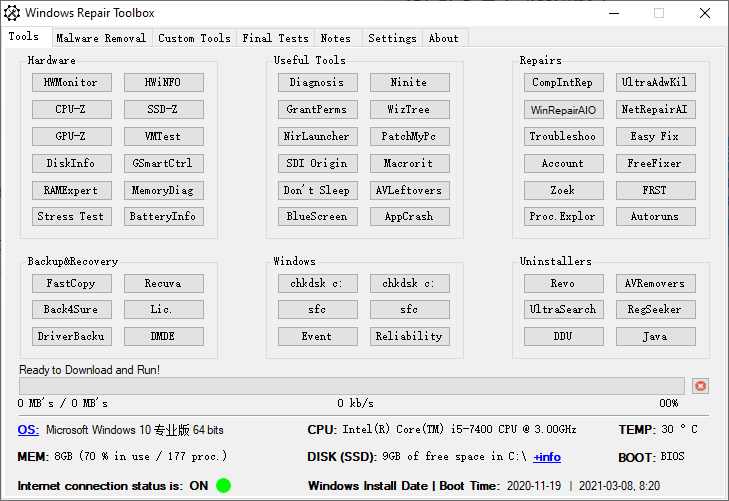Open the Reliability button
Screen dimensions: 729x501
[410, 336]
